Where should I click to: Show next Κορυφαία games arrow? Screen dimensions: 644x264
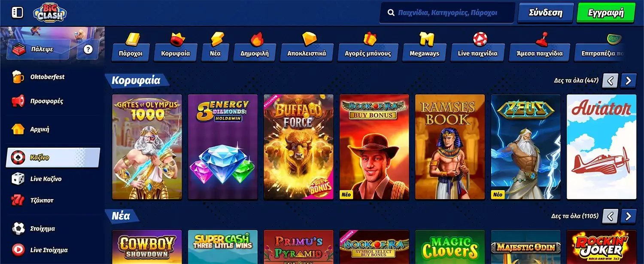(629, 80)
